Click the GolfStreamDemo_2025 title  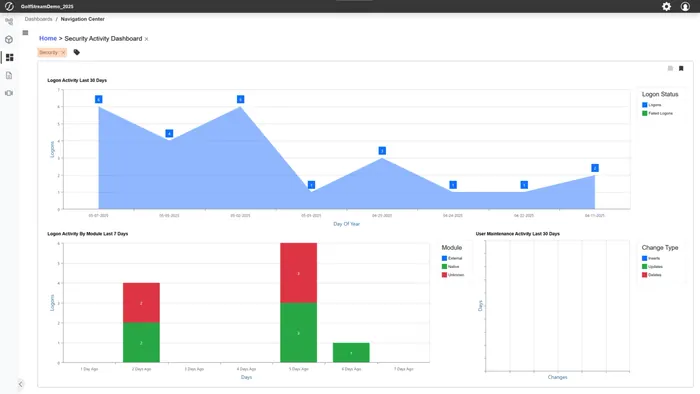pos(47,7)
